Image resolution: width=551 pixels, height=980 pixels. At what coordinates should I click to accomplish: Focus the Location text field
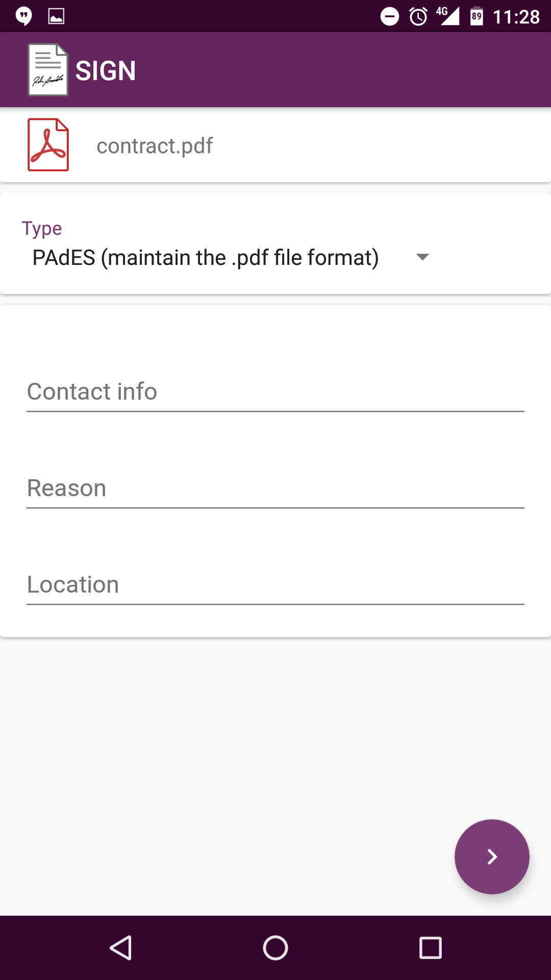[275, 585]
